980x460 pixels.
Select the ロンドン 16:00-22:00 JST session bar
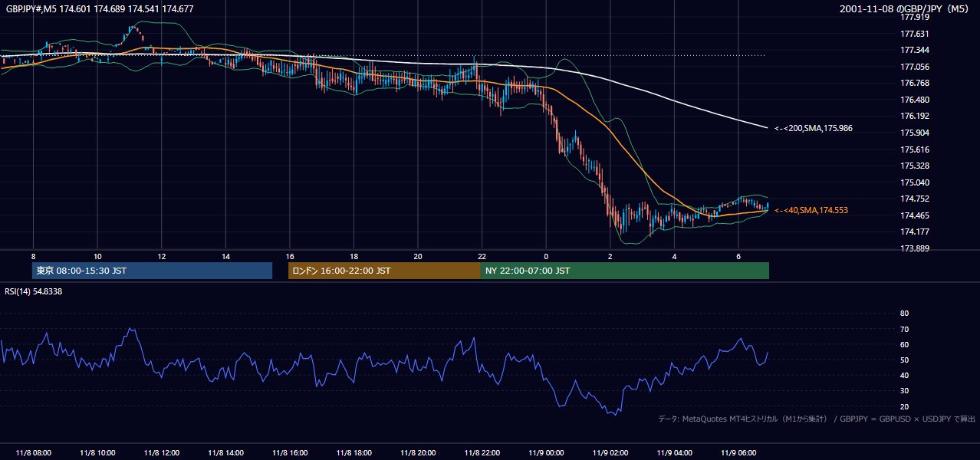[384, 271]
